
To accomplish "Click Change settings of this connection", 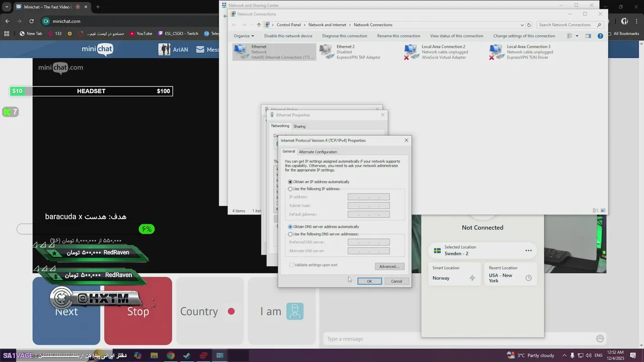I will (524, 36).
